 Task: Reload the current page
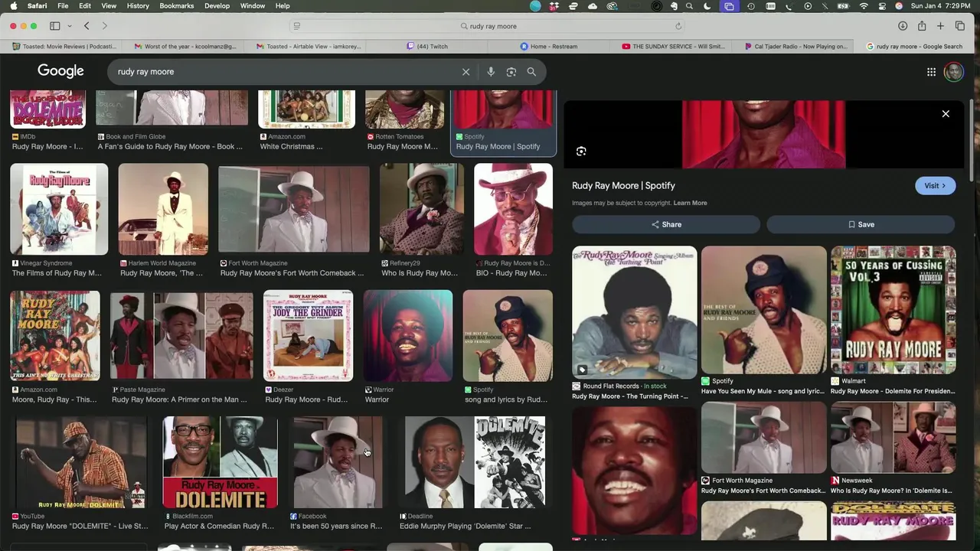click(678, 26)
